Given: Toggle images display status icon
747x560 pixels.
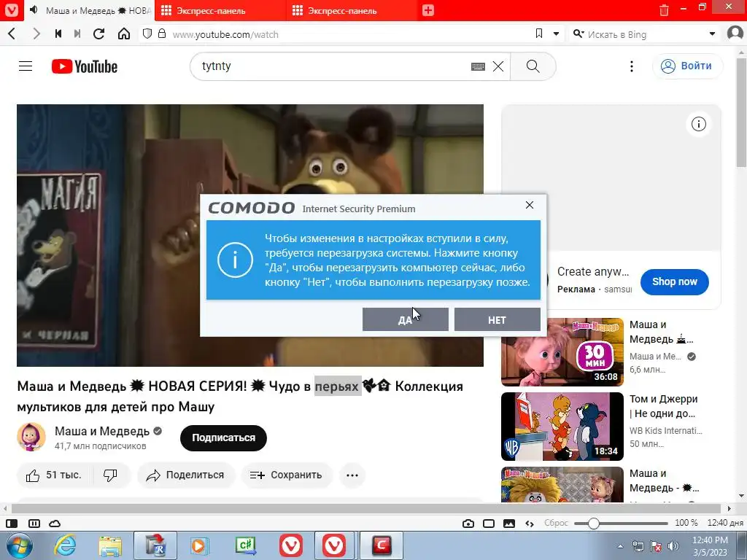Looking at the screenshot, I should (x=509, y=524).
